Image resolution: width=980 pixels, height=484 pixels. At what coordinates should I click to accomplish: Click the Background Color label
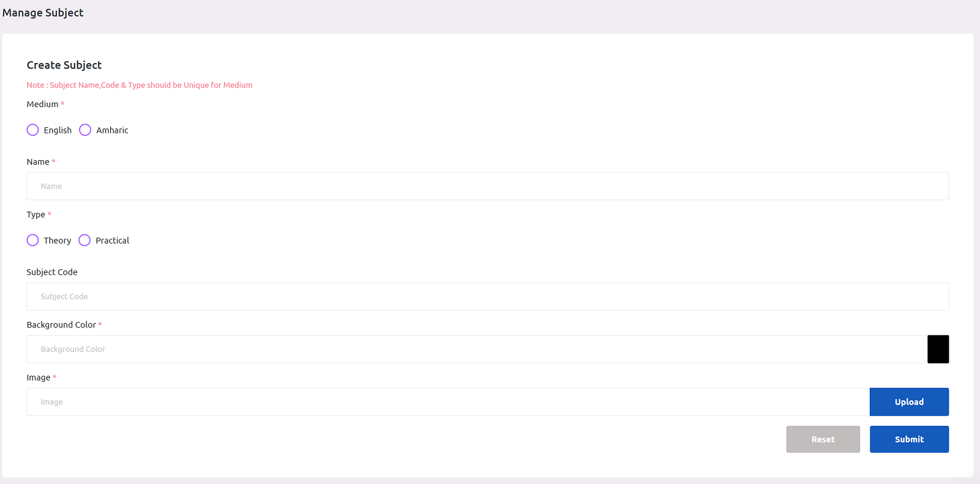click(61, 325)
